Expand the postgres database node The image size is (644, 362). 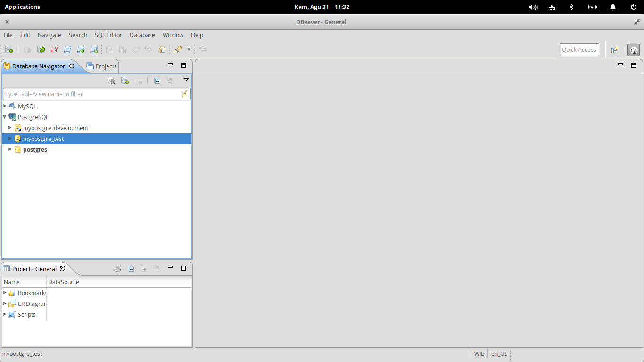9,149
